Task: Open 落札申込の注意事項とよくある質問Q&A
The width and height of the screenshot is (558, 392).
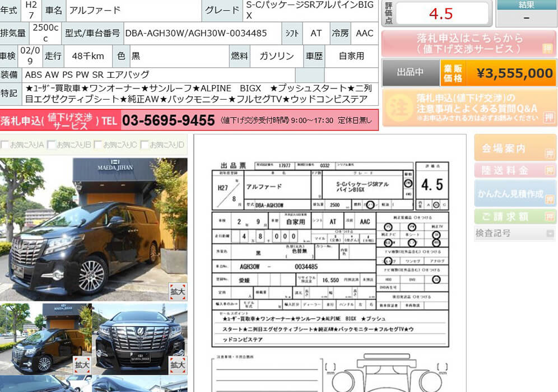Action: [469, 108]
